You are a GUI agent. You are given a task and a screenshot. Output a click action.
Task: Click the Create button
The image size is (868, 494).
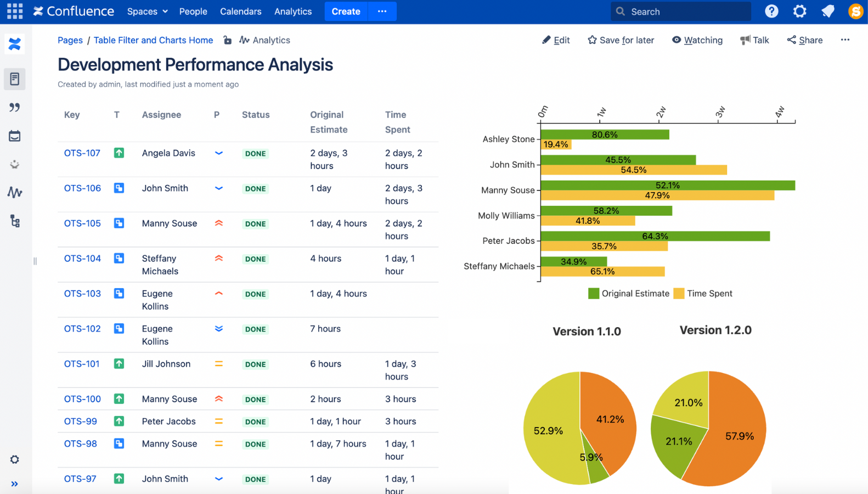pyautogui.click(x=346, y=12)
